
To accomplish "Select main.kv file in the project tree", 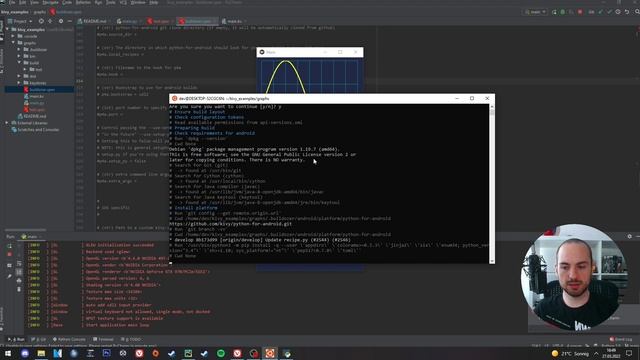I will (33, 96).
